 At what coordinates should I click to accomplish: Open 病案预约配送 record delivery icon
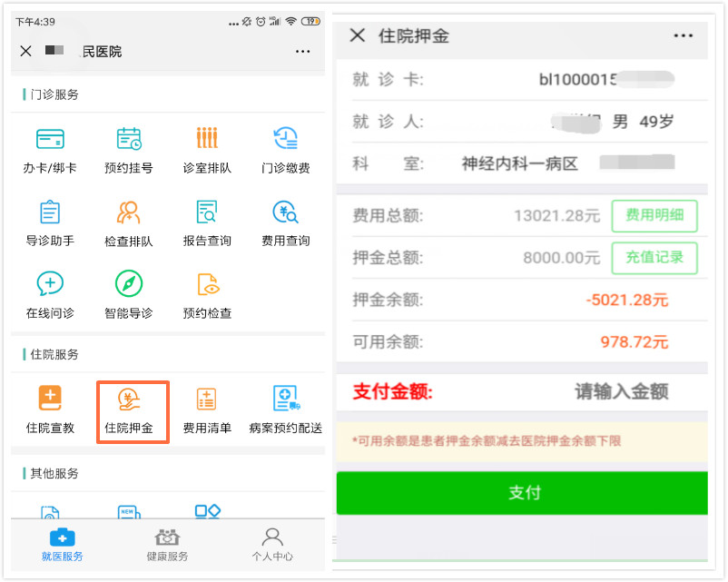click(287, 398)
